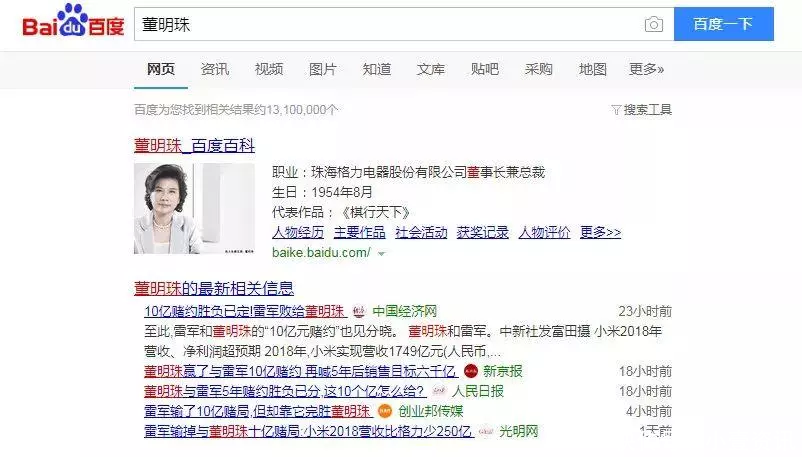
Task: Open news 董明珠赢了与雷军10亿赌约
Action: [300, 371]
